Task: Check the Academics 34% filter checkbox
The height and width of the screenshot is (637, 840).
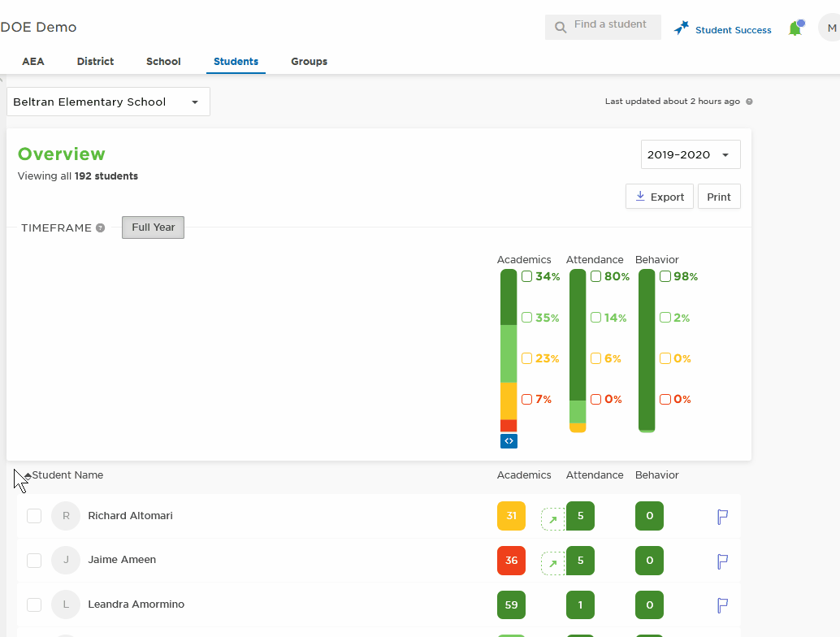Action: tap(526, 276)
